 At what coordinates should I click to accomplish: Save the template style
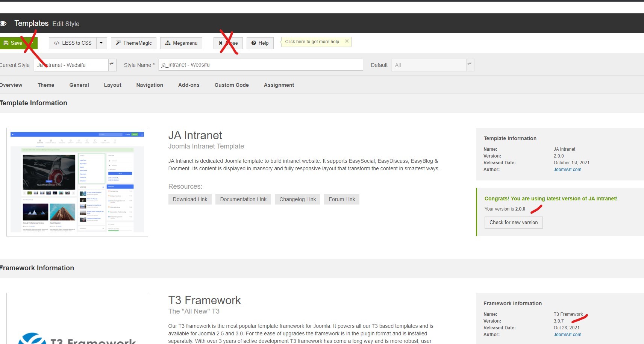click(x=14, y=43)
